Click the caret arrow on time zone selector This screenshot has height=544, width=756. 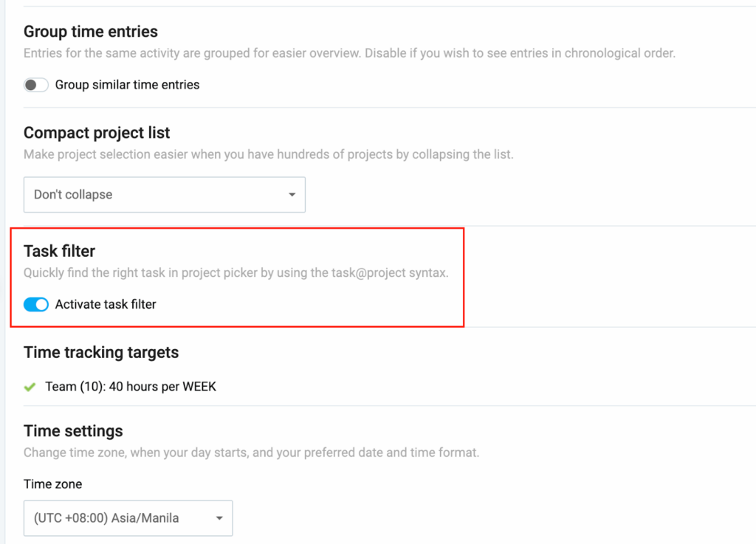click(219, 518)
